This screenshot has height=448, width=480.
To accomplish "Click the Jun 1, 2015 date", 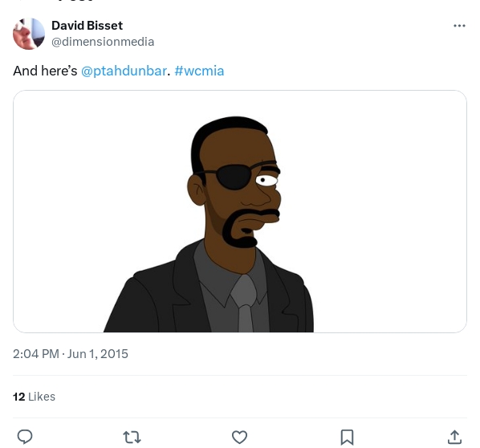I will 98,354.
